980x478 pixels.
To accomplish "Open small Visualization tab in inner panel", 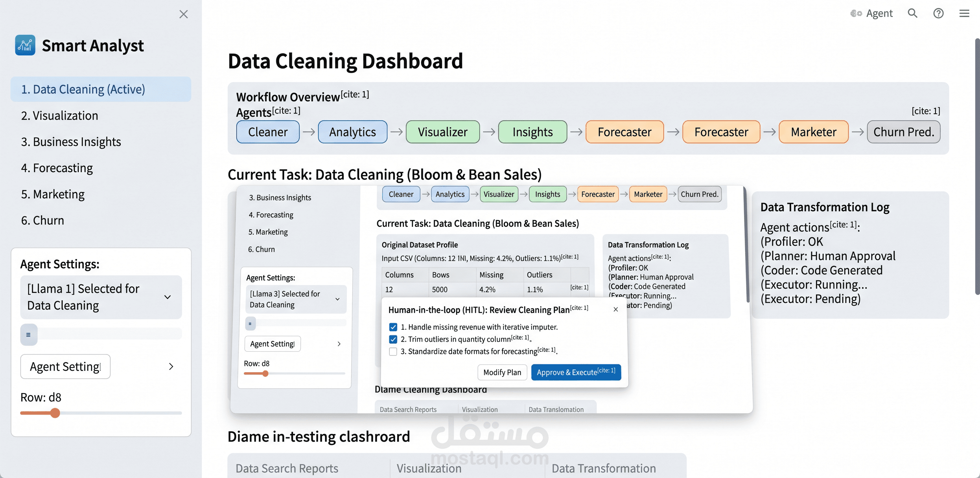I will [480, 409].
